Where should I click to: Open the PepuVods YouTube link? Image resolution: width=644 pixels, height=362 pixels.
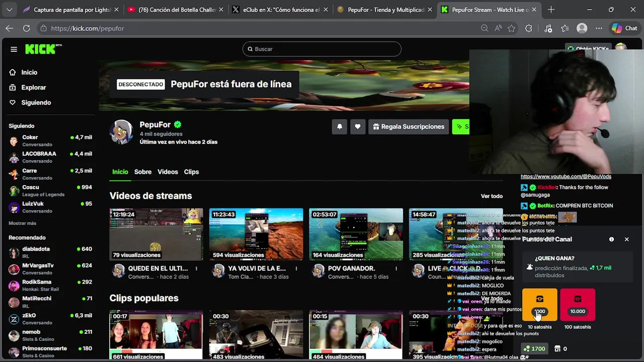pyautogui.click(x=566, y=176)
